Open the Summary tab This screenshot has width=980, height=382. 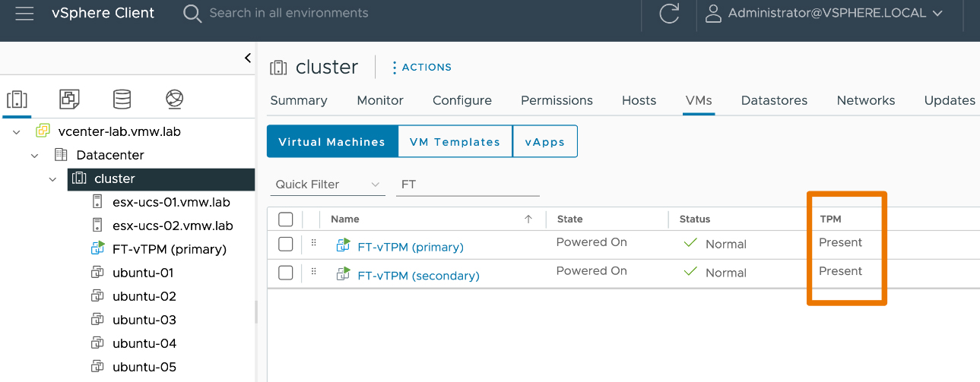[299, 100]
